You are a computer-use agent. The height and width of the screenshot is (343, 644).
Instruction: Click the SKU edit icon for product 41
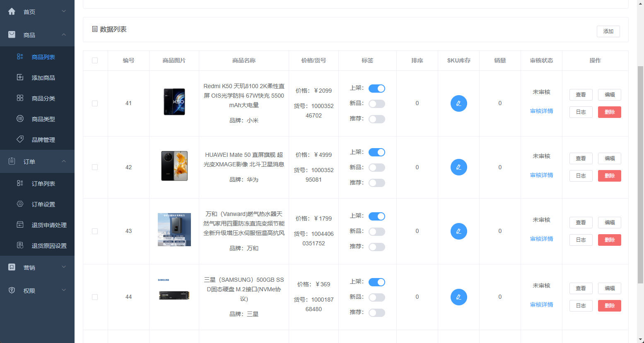click(x=458, y=103)
